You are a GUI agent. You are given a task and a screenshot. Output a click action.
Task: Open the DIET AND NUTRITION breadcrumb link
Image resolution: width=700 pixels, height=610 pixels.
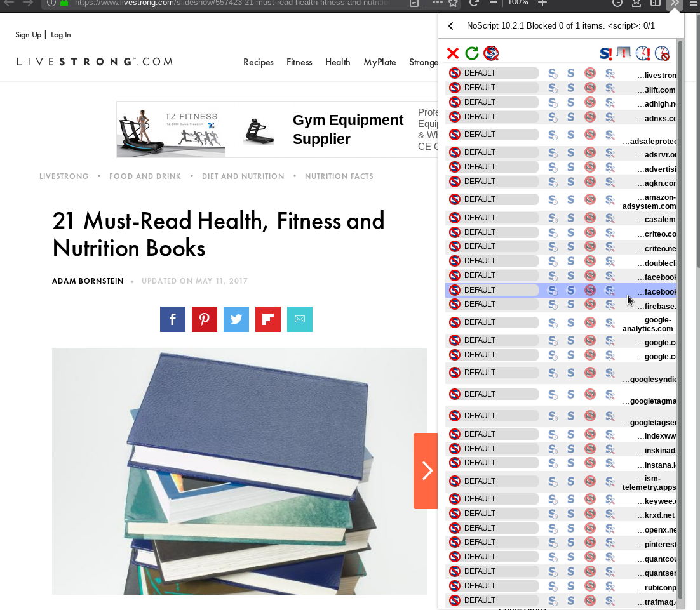click(243, 176)
